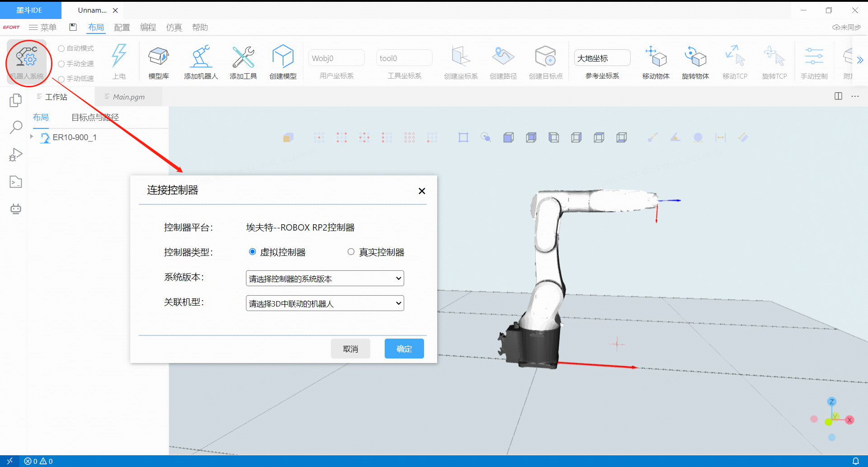Open the terminal icon in left sidebar
This screenshot has width=868, height=467.
[x=16, y=182]
